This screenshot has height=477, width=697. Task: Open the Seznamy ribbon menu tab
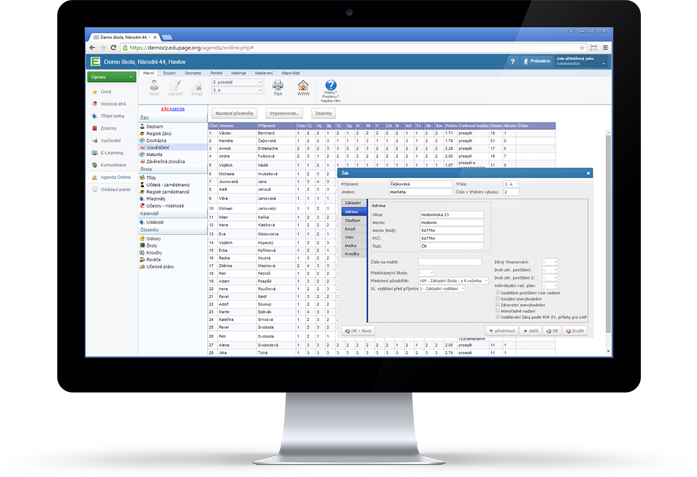click(193, 73)
